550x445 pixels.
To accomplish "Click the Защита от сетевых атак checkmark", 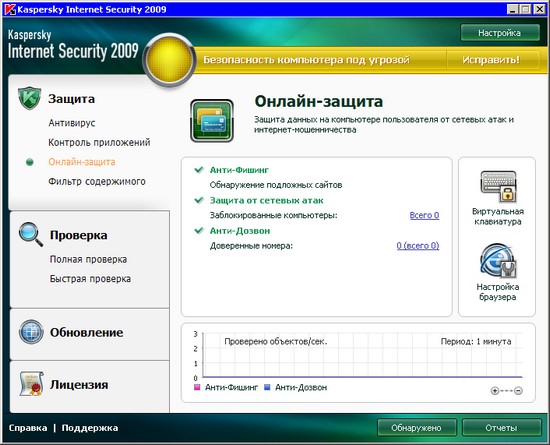I will (x=199, y=200).
